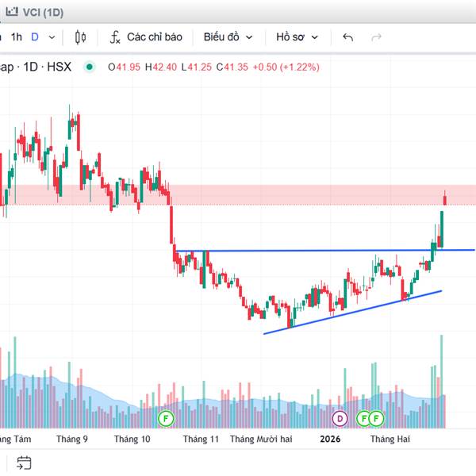Image resolution: width=476 pixels, height=476 pixels.
Task: Click the Tháng 10 time axis label
Action: coord(132,439)
